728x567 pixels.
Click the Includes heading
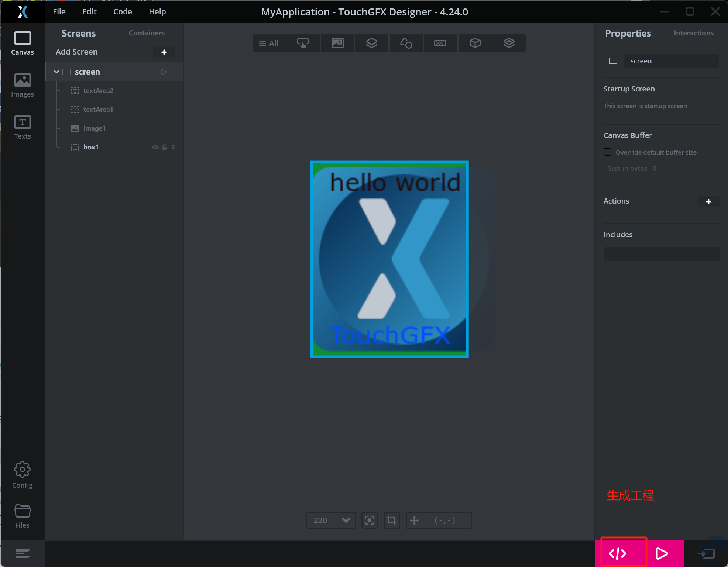pos(618,235)
